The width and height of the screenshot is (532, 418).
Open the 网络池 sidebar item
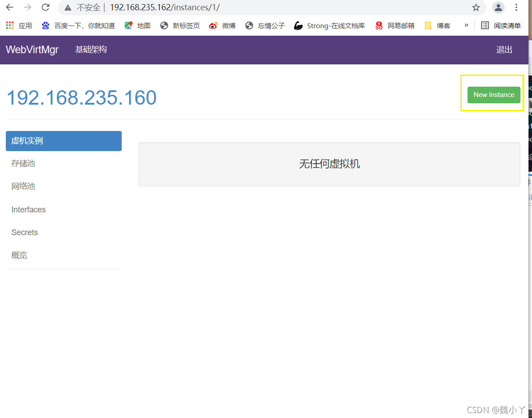[23, 186]
